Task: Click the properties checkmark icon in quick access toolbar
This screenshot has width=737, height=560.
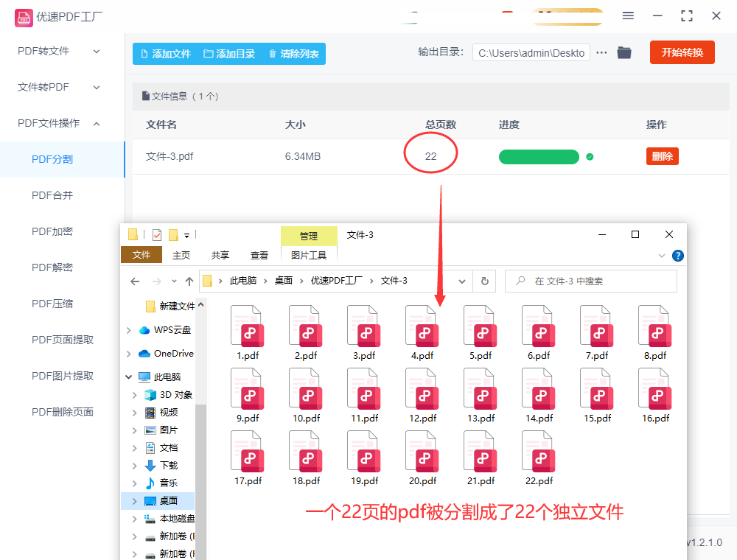Action: [x=157, y=234]
